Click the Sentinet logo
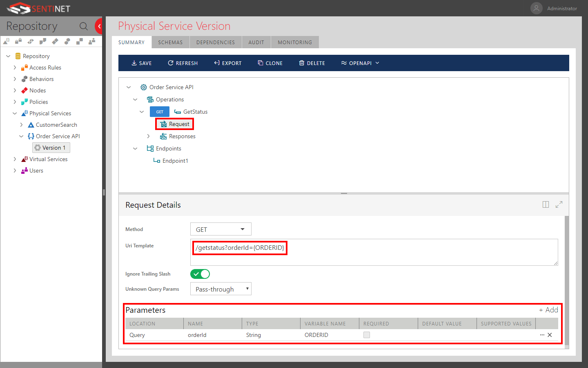Viewport: 588px width, 368px height. pyautogui.click(x=39, y=8)
